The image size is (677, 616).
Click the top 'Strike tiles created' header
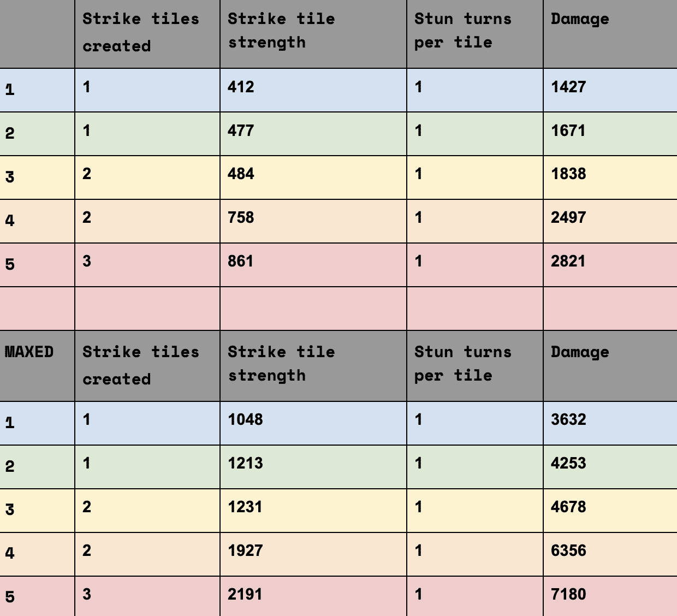tap(147, 34)
